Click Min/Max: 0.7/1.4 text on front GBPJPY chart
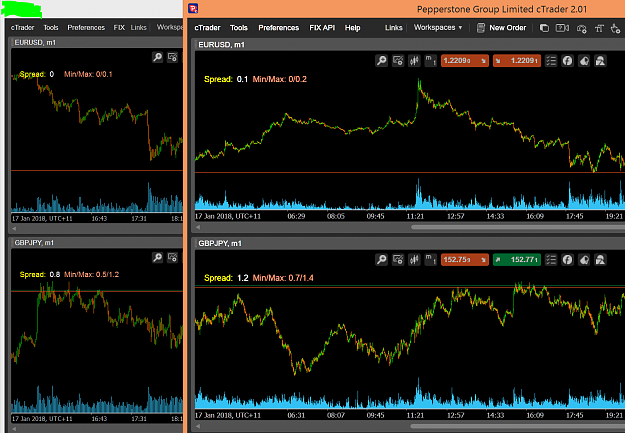 tap(283, 278)
